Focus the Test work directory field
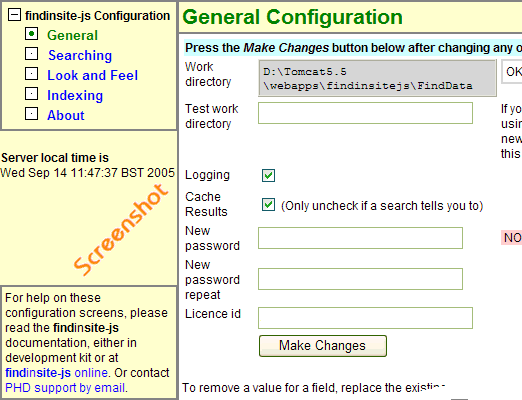522x400 pixels. click(x=365, y=113)
